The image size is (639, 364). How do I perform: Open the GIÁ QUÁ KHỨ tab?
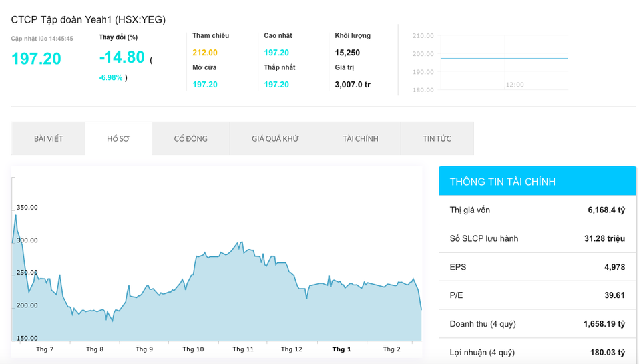pos(275,138)
